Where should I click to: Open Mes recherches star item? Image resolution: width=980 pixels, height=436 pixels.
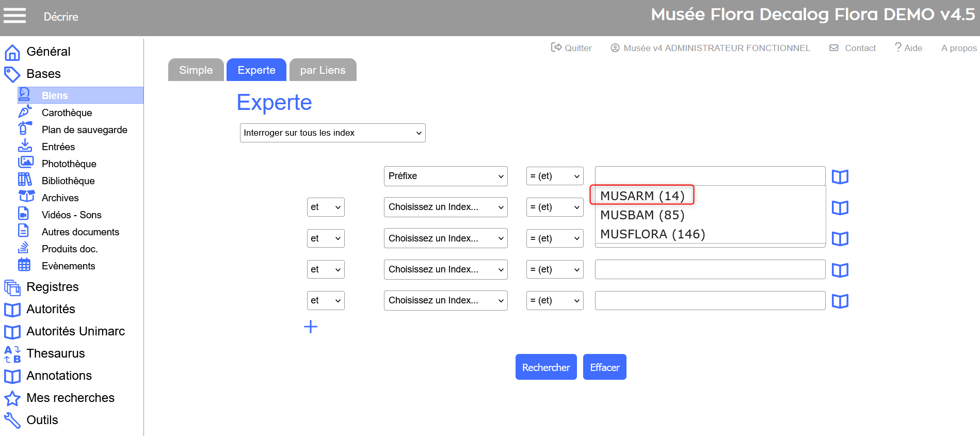(x=70, y=398)
